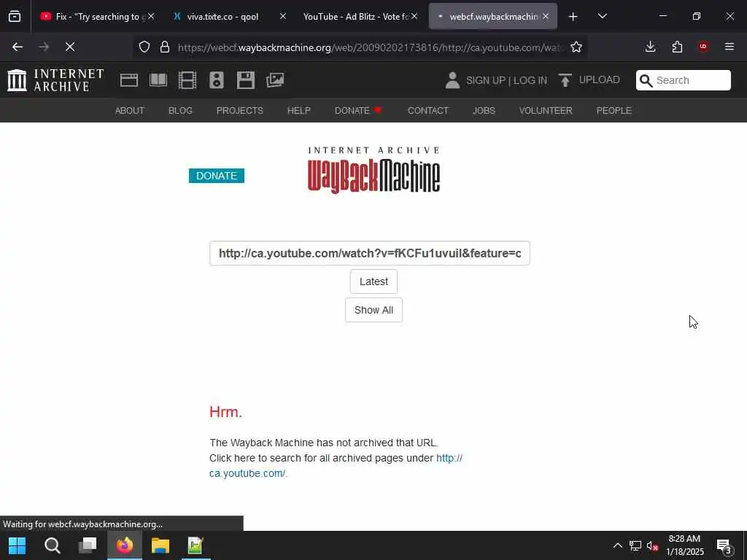Stop loading the page
Viewport: 747px width, 560px height.
pyautogui.click(x=70, y=47)
